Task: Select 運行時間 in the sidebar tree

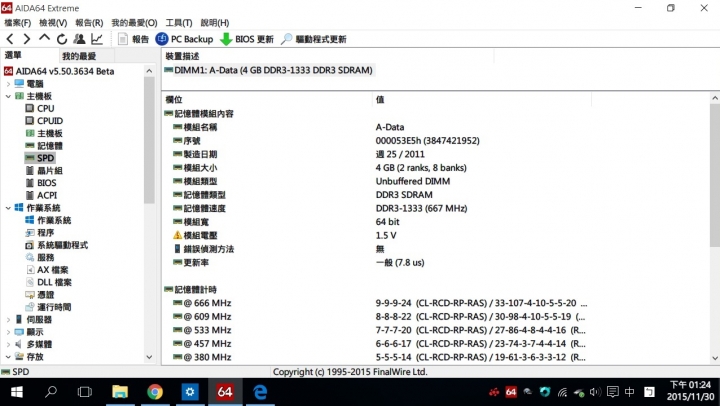Action: [48, 307]
